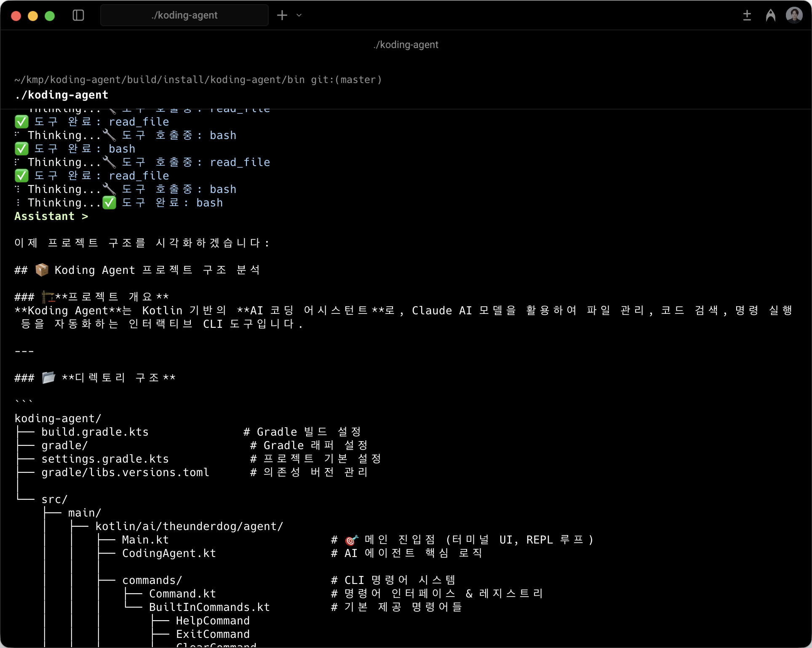Click the open folder emoji beside 디렉토리 구조

pos(48,378)
